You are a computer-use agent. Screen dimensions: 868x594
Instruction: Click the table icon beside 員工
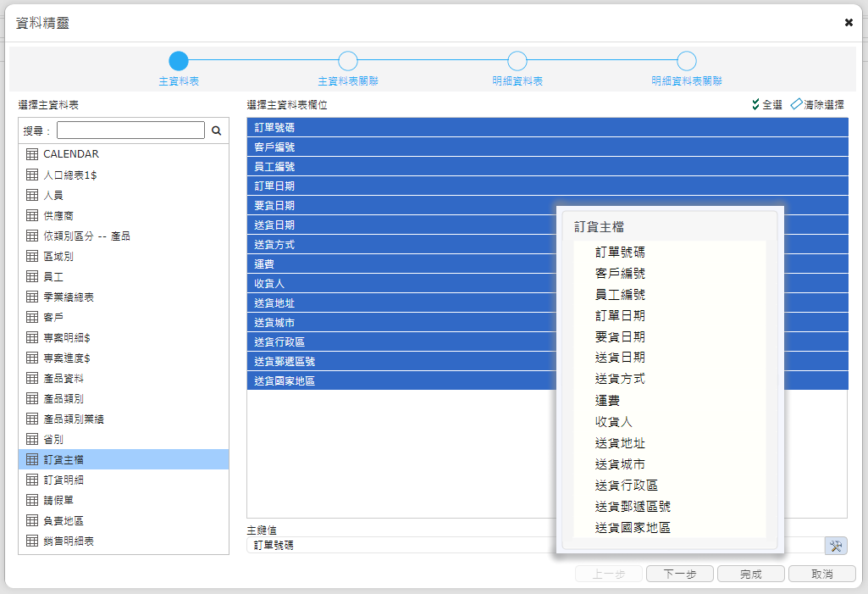pos(32,276)
